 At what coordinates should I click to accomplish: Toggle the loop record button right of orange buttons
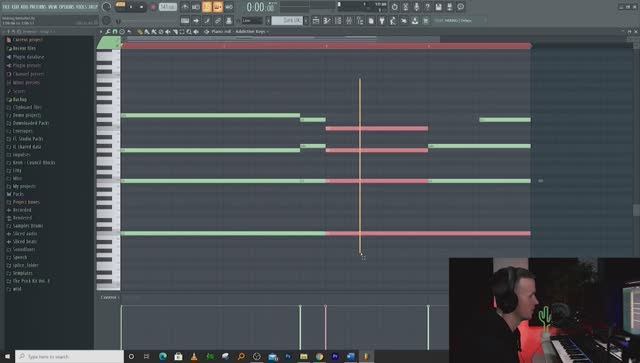pyautogui.click(x=229, y=7)
